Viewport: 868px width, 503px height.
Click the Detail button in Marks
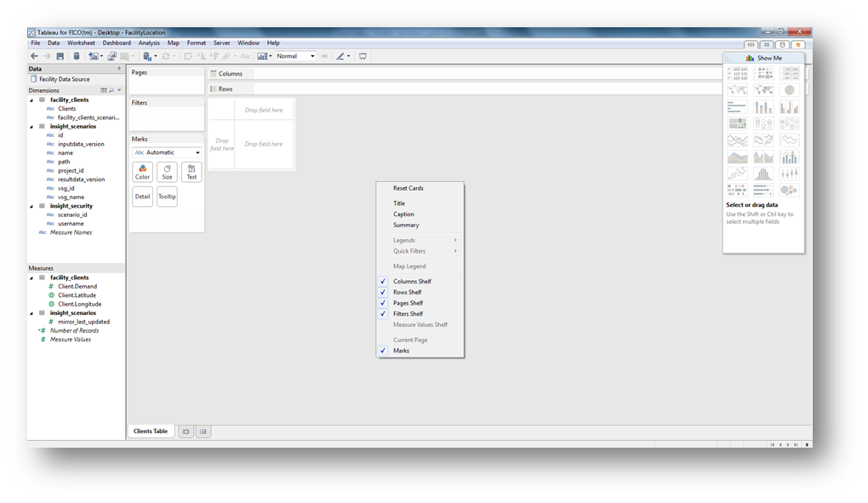click(142, 197)
